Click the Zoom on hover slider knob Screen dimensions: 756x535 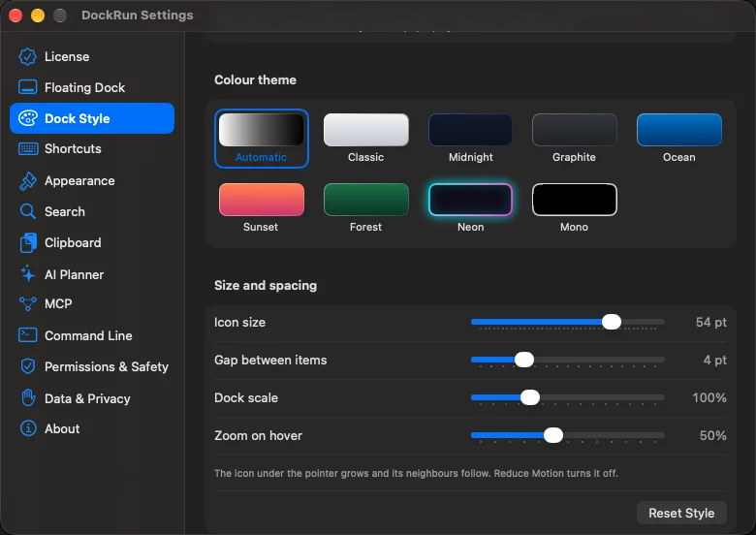(x=553, y=435)
